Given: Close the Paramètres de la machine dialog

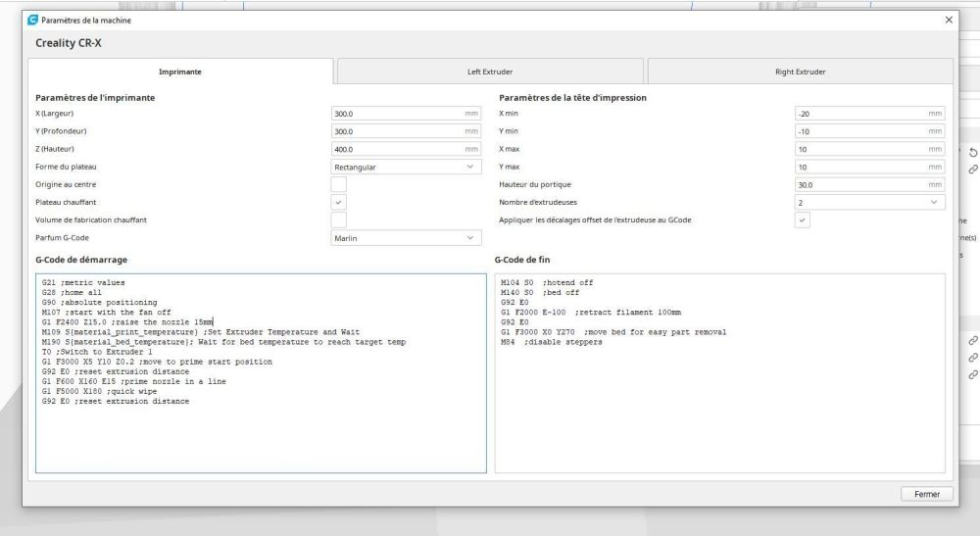Looking at the screenshot, I should [x=949, y=20].
